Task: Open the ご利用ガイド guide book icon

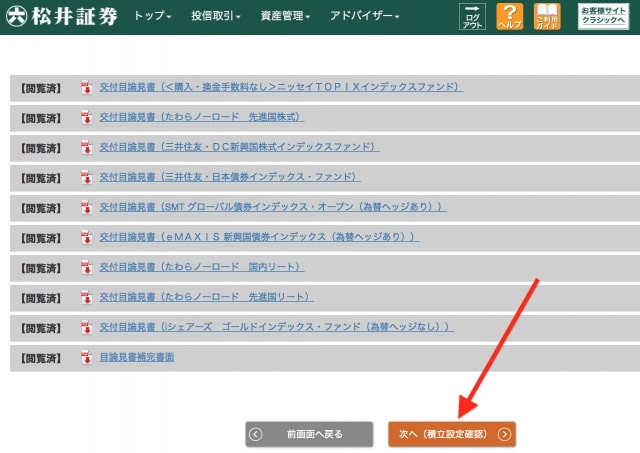Action: [x=547, y=16]
